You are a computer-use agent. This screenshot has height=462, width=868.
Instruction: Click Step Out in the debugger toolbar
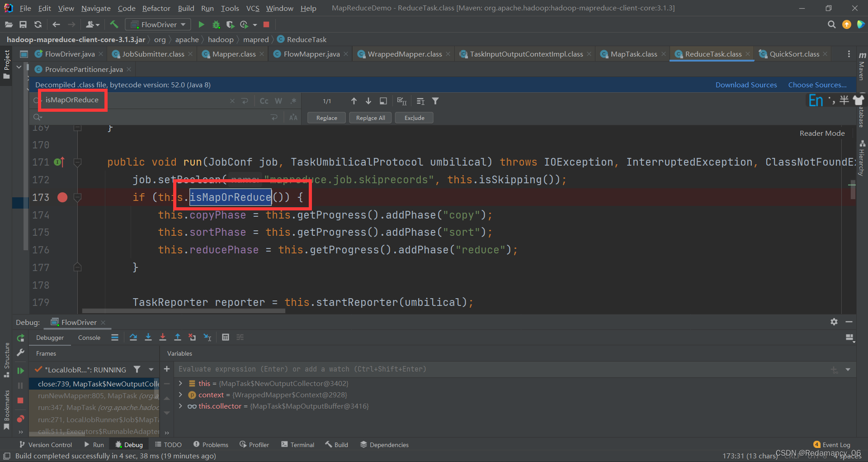point(178,337)
